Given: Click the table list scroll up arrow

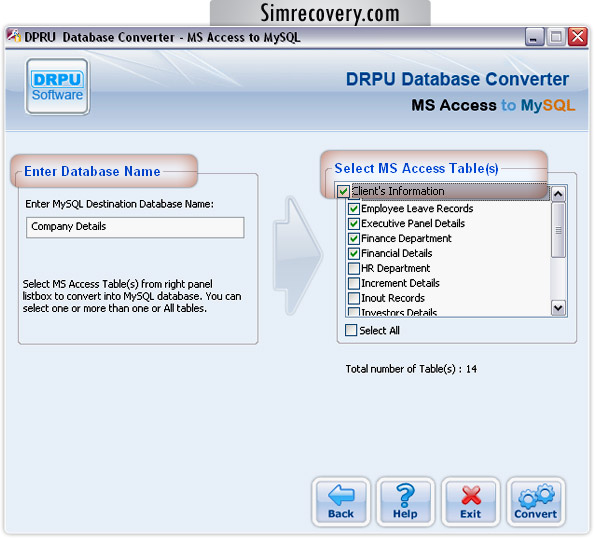Looking at the screenshot, I should click(x=558, y=194).
